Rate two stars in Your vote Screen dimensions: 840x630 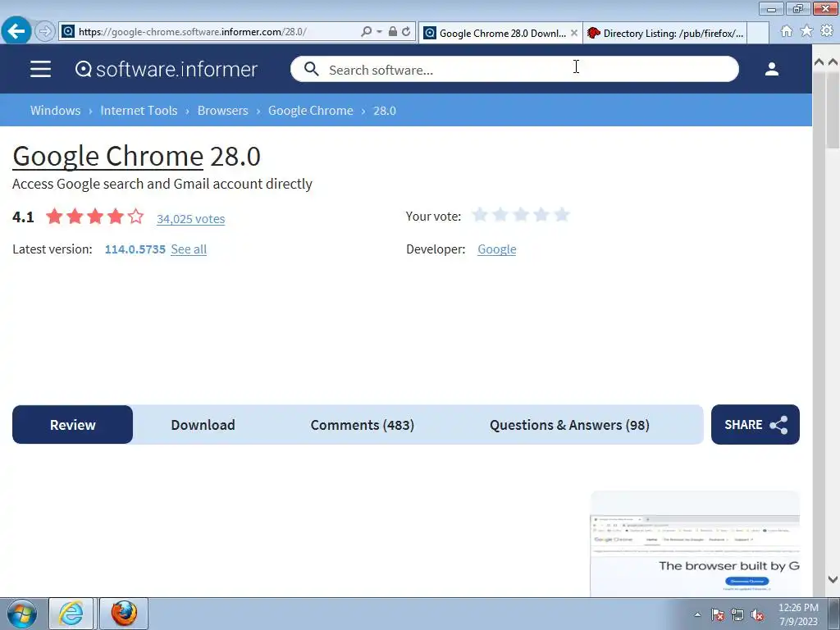click(500, 215)
